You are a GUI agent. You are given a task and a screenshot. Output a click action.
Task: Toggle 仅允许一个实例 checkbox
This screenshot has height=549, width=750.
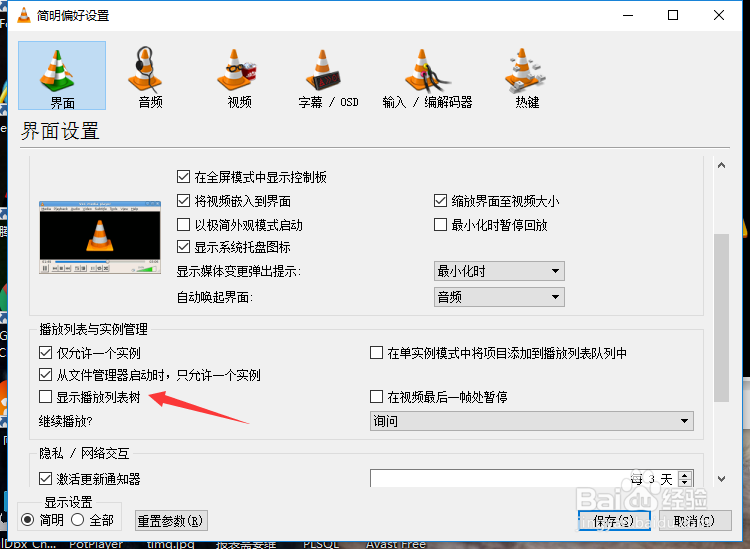pyautogui.click(x=45, y=353)
